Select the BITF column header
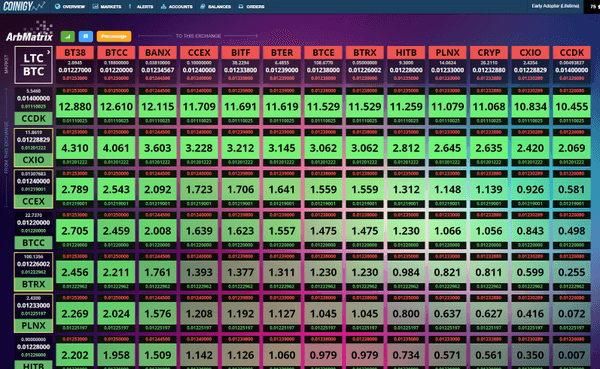This screenshot has width=600, height=369. coord(240,52)
